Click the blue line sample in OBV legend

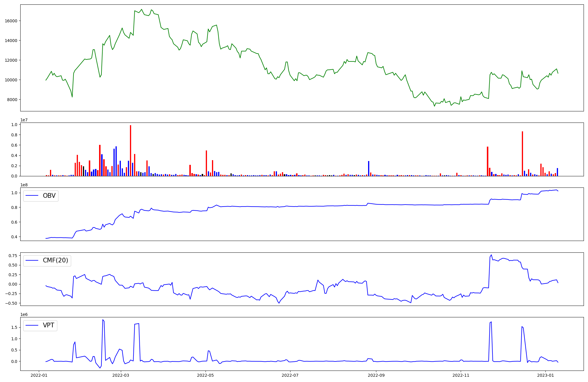tap(32, 196)
